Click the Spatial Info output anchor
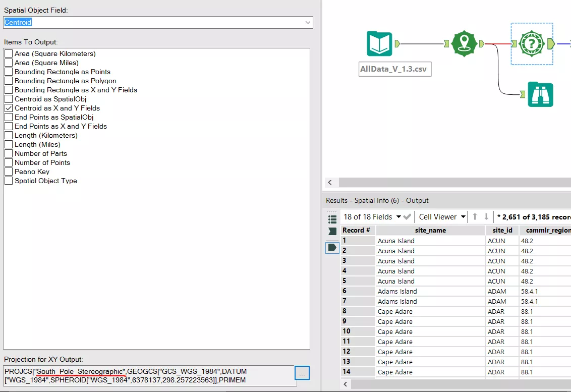The height and width of the screenshot is (392, 571). [551, 44]
